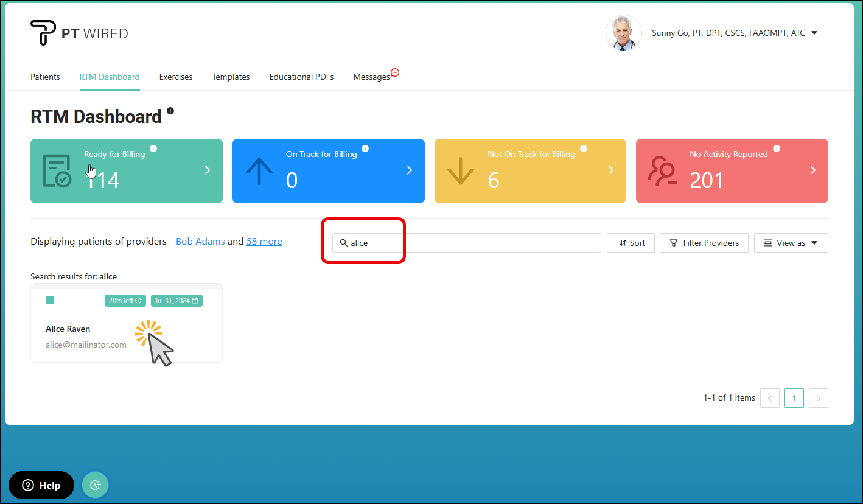Click the round clock icon beside Help

pyautogui.click(x=95, y=485)
